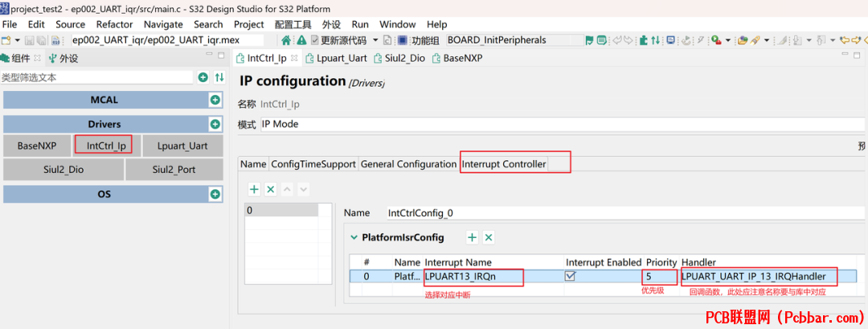Add a new config item with green plus
Image resolution: width=868 pixels, height=329 pixels.
(x=254, y=189)
